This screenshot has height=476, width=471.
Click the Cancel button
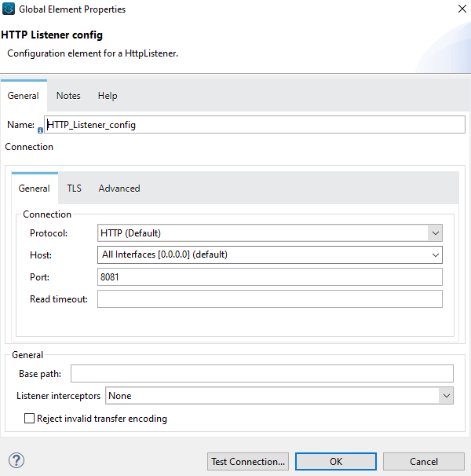coord(424,461)
